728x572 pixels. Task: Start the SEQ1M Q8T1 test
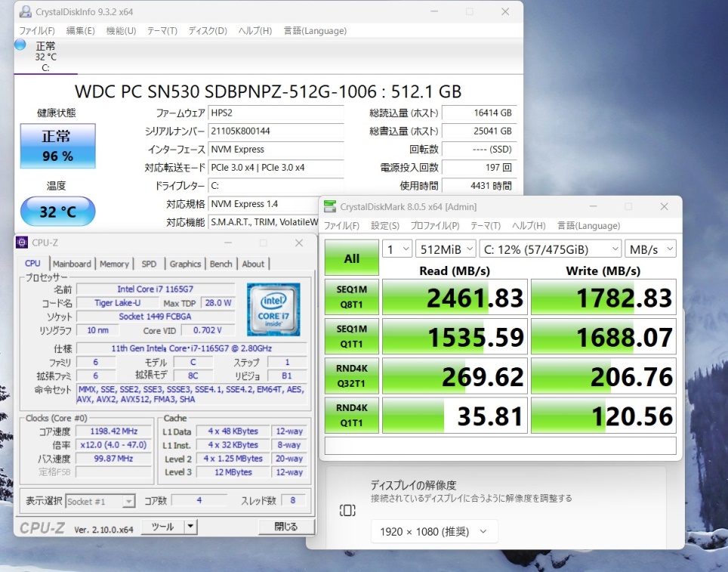351,297
